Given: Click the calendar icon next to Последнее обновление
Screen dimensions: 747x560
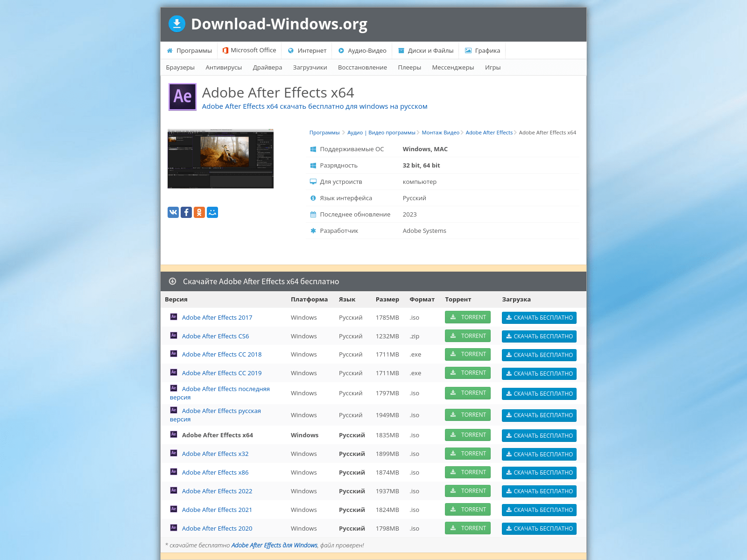Looking at the screenshot, I should 313,215.
